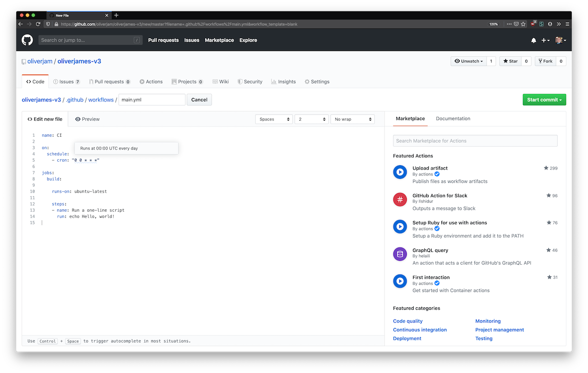Click the First interaction action icon
The image size is (588, 373).
tap(400, 281)
